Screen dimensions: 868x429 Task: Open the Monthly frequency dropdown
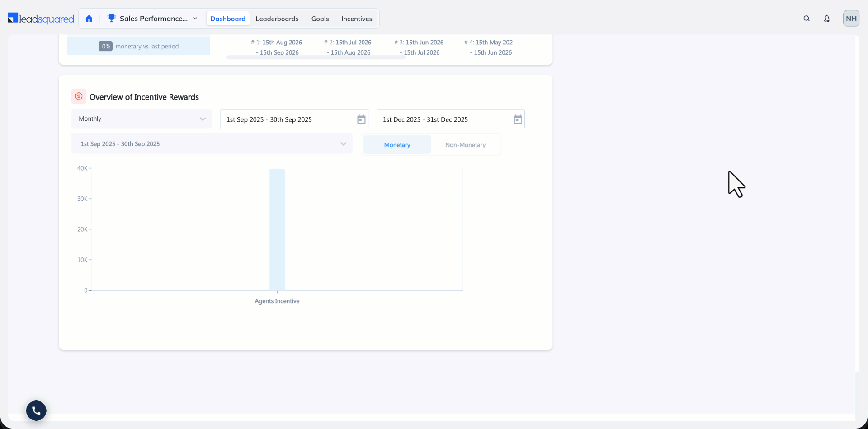142,119
